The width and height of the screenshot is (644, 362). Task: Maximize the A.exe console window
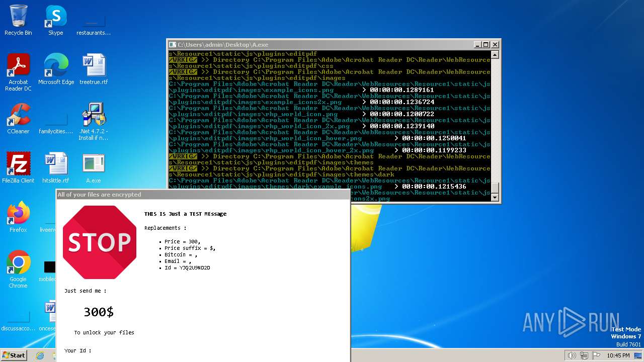point(486,45)
